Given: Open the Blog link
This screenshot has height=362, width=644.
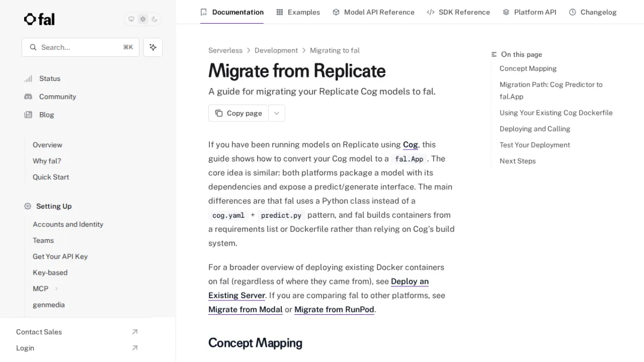Looking at the screenshot, I should tap(47, 115).
